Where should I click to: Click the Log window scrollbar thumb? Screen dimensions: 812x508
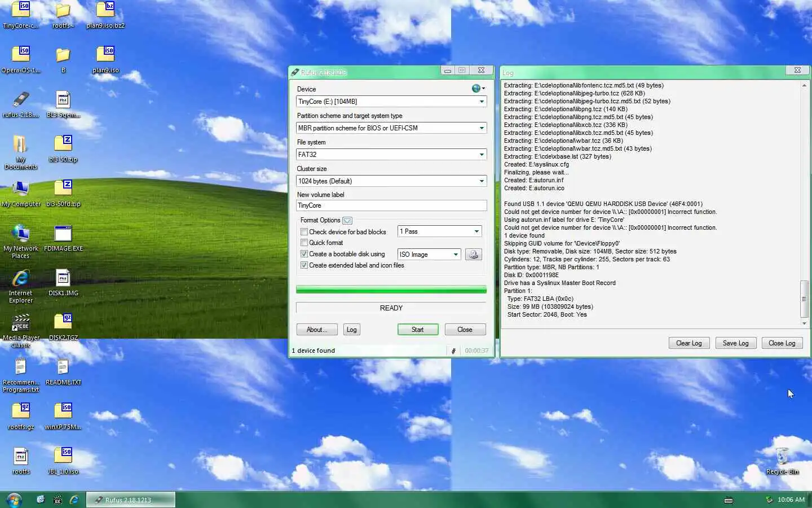pyautogui.click(x=804, y=299)
